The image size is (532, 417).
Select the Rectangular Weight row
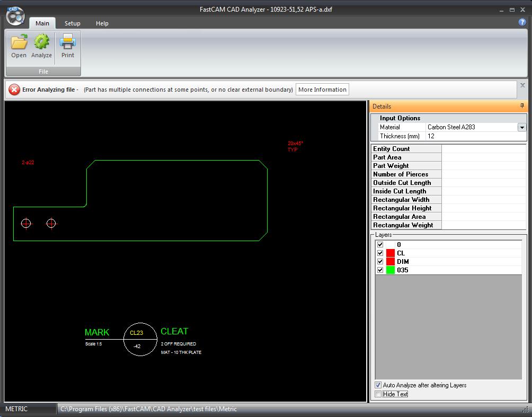(x=448, y=225)
